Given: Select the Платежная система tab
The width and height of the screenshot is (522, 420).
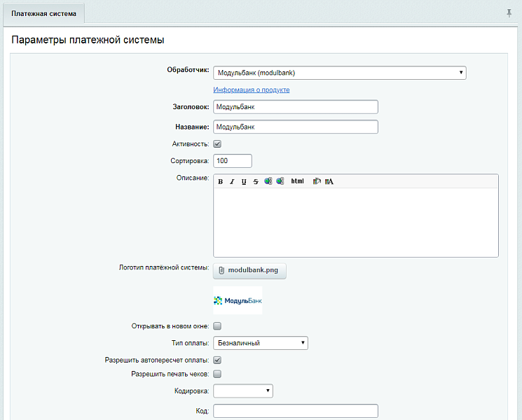Looking at the screenshot, I should coord(43,13).
